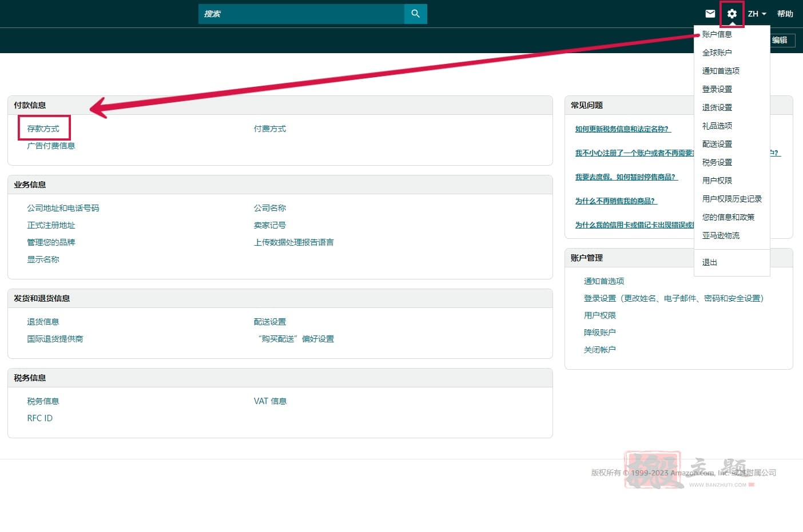The image size is (803, 532).
Task: Open the 显示名称 link
Action: [x=43, y=259]
